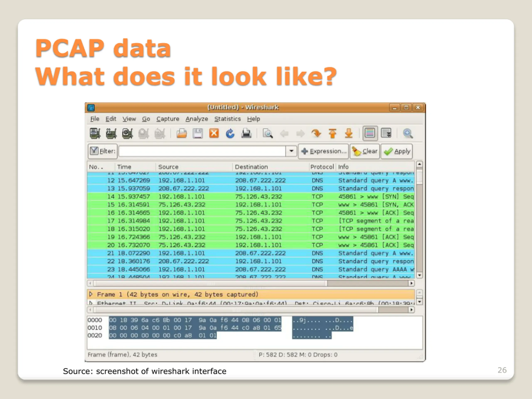Open the Edit menu
532x399 pixels.
[111, 119]
